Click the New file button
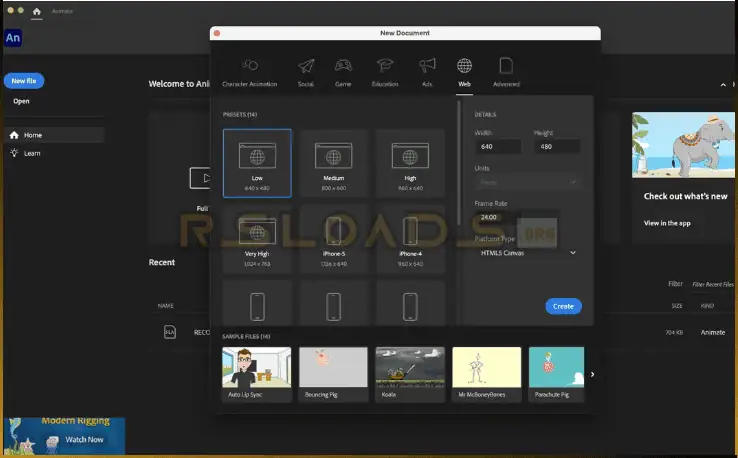 pyautogui.click(x=24, y=81)
